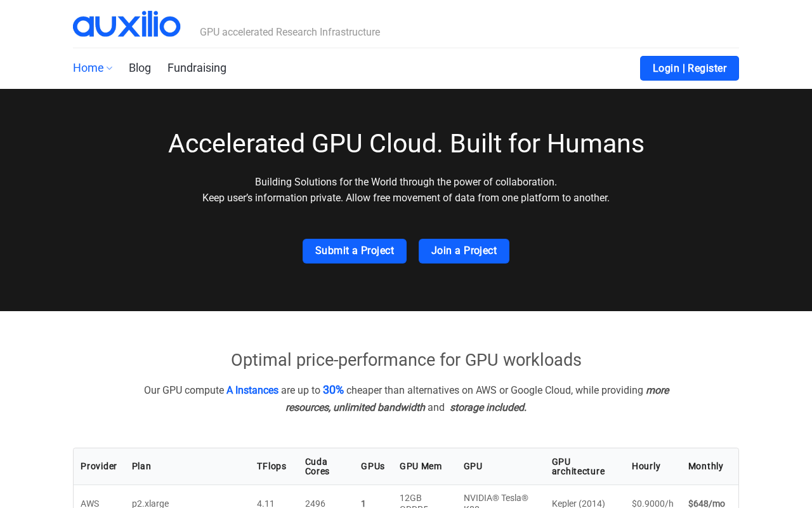Click the $648/mo monthly price cell

[x=707, y=503]
